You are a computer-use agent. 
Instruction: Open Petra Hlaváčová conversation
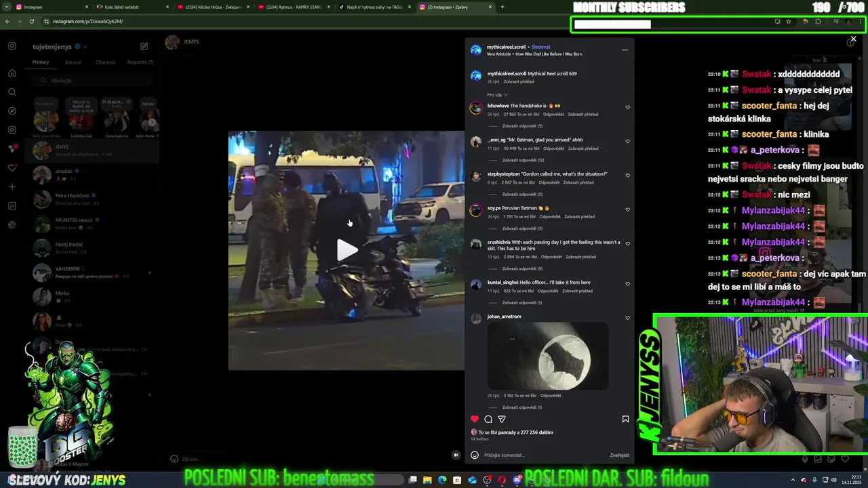[92, 199]
